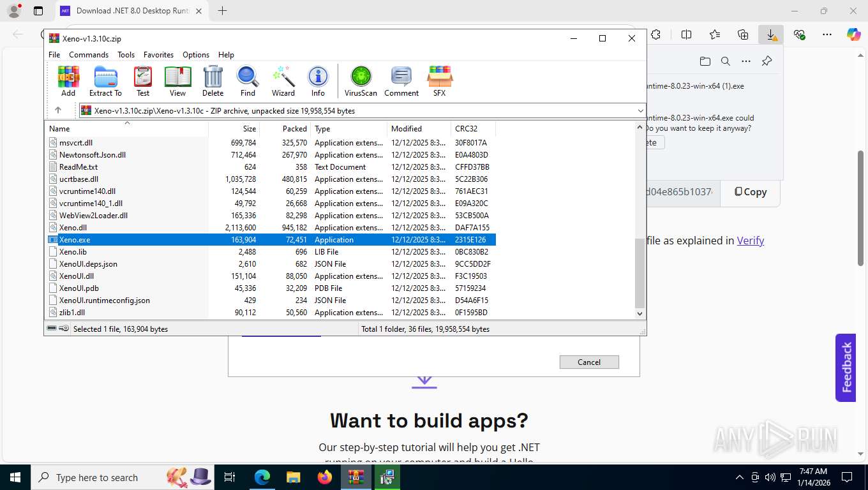
Task: Pin the downloads panel
Action: (x=767, y=61)
